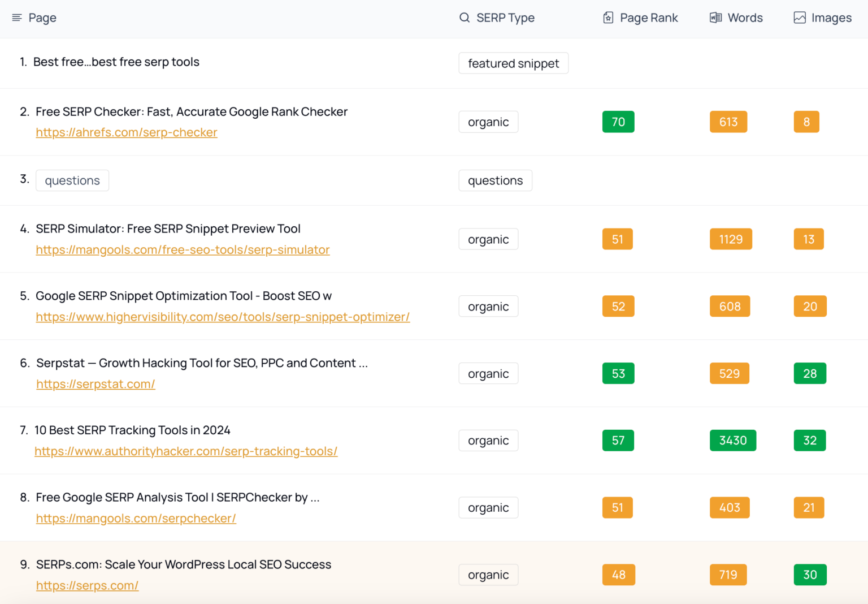This screenshot has height=604, width=868.
Task: Open the mangools.com serpchecker link
Action: 136,519
